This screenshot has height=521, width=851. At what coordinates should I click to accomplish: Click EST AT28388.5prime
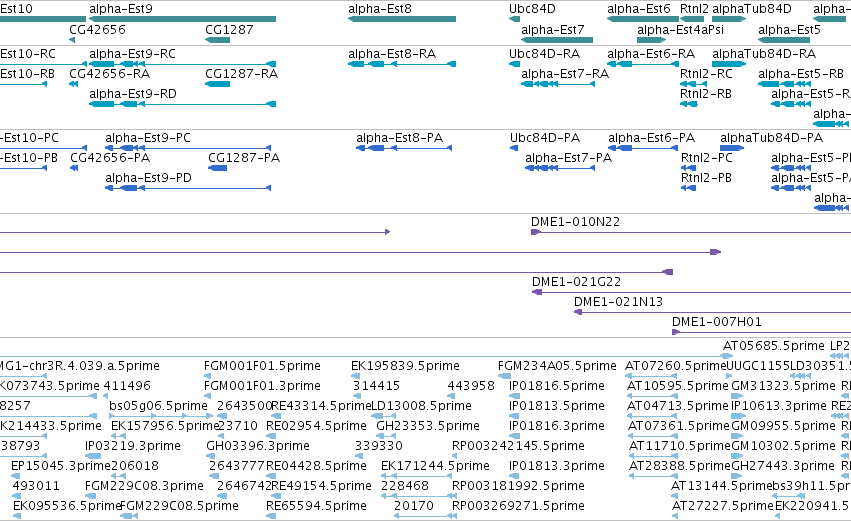click(680, 467)
